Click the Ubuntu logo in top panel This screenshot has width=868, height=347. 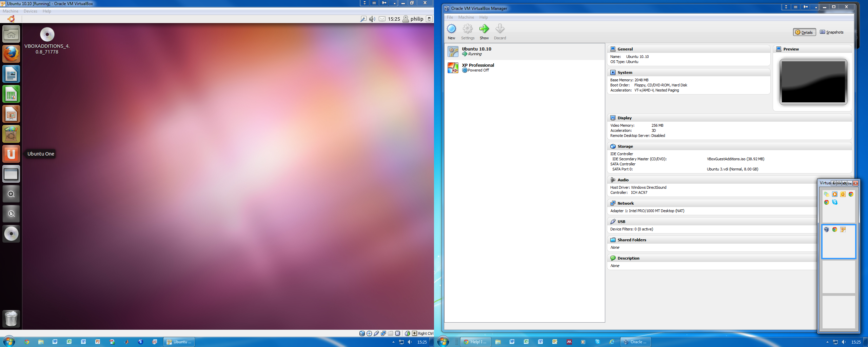11,19
